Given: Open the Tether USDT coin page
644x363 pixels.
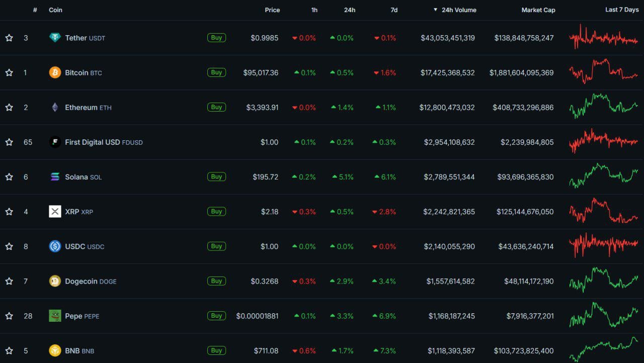Looking at the screenshot, I should (85, 38).
